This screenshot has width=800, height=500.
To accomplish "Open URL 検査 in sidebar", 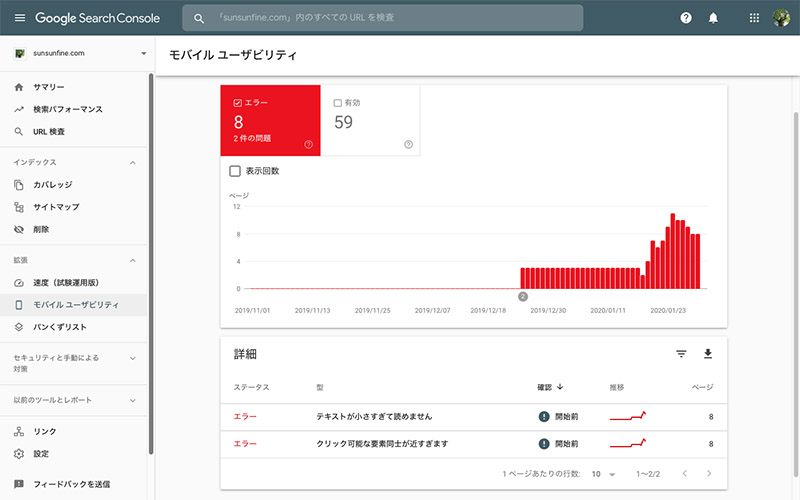I will pyautogui.click(x=73, y=132).
